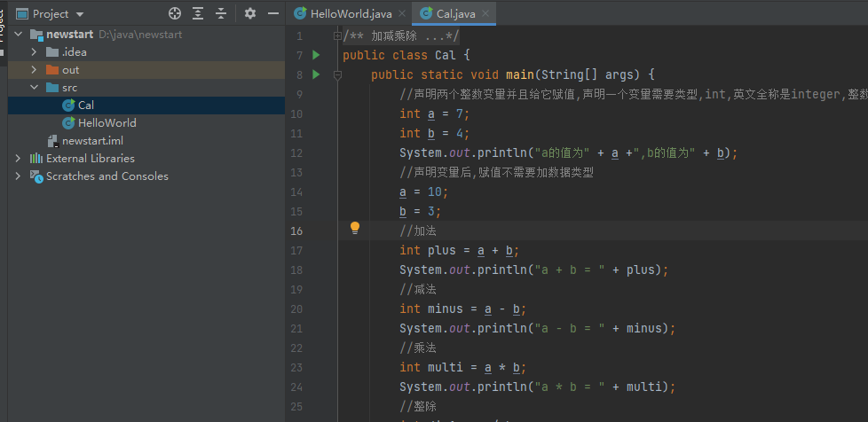Click the Project icon in panel header
This screenshot has height=422, width=868.
[x=22, y=14]
